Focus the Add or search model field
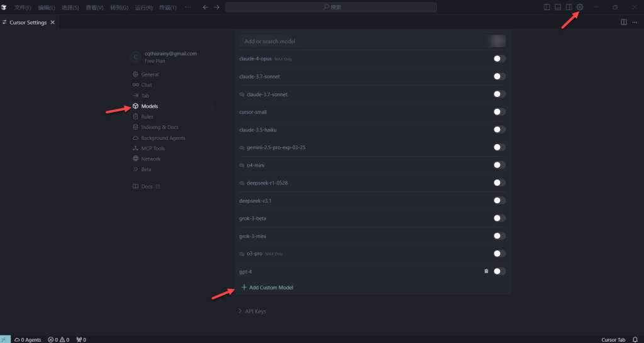The height and width of the screenshot is (343, 644). 372,41
